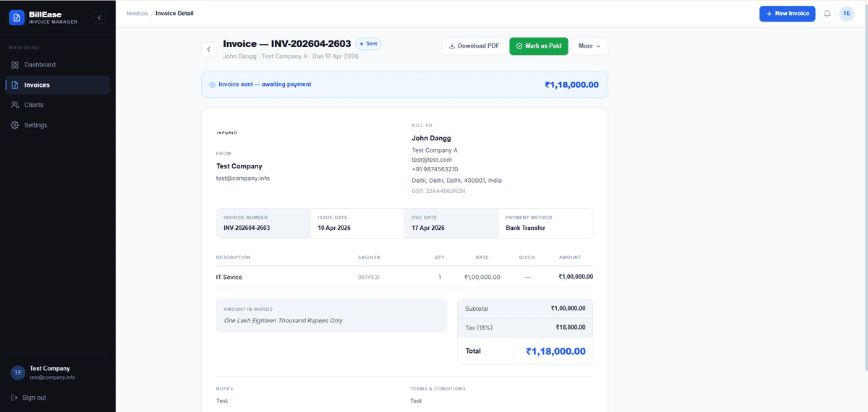The height and width of the screenshot is (412, 868).
Task: Download the invoice PDF
Action: click(x=474, y=46)
